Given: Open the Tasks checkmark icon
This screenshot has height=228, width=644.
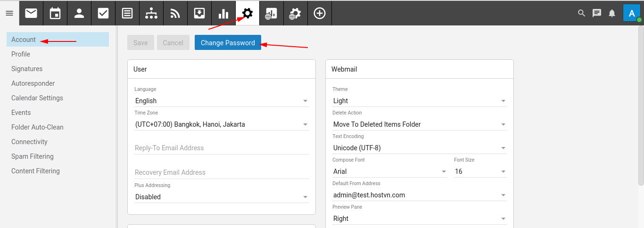Looking at the screenshot, I should point(103,13).
